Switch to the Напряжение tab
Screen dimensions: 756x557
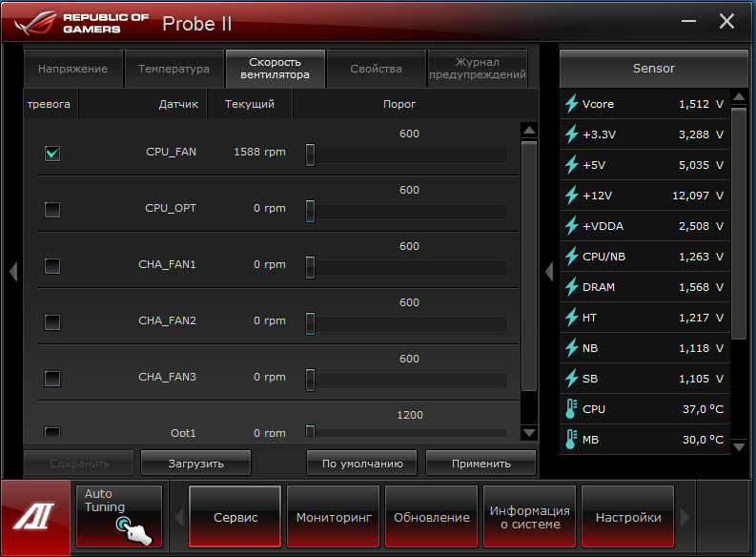(x=72, y=69)
